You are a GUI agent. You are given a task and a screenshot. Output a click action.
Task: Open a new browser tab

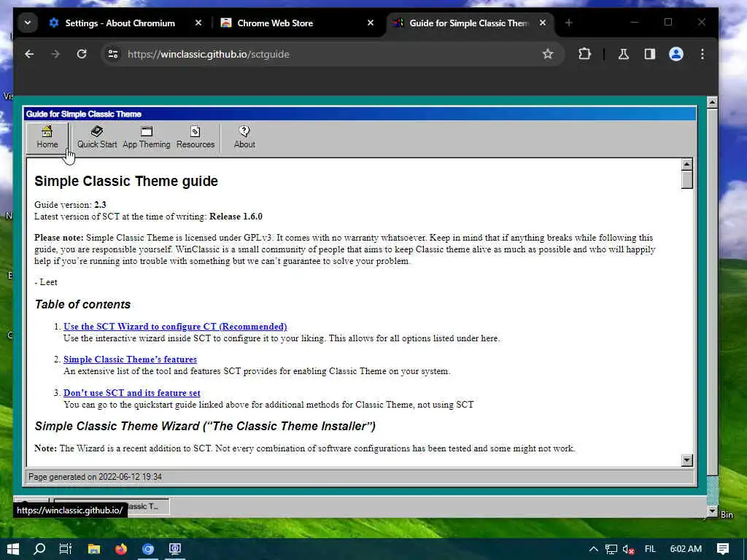568,23
